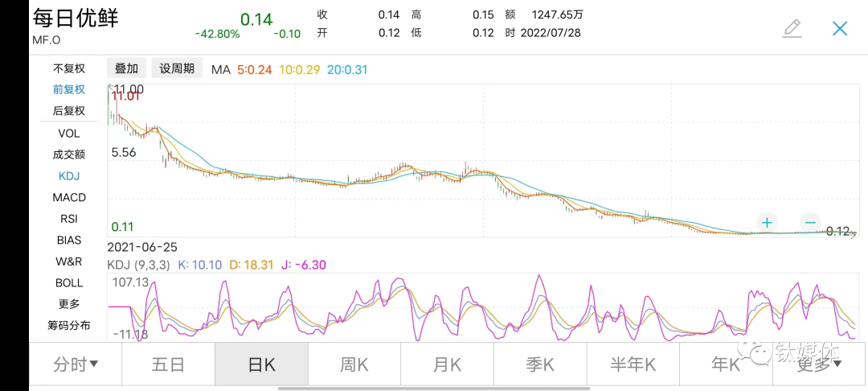Switch indicator to RSI

69,219
